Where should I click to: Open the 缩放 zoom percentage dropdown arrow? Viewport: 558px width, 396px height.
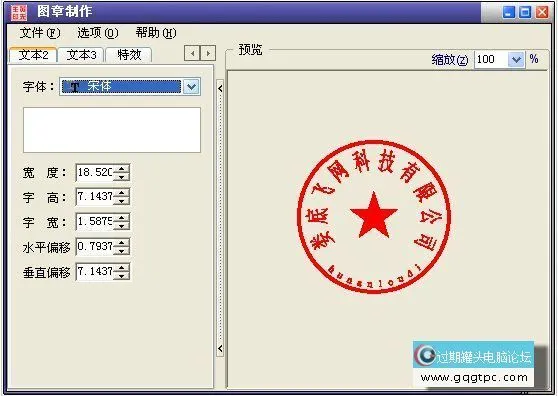point(516,59)
